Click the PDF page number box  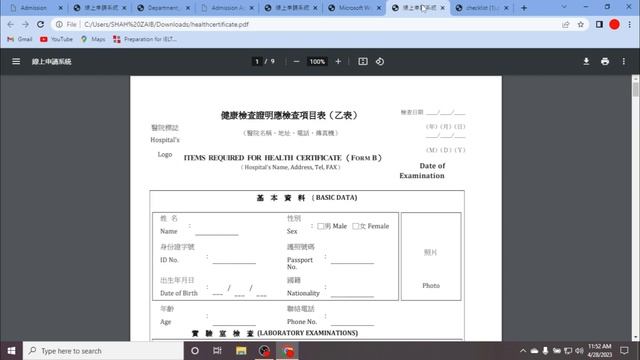[x=257, y=61]
